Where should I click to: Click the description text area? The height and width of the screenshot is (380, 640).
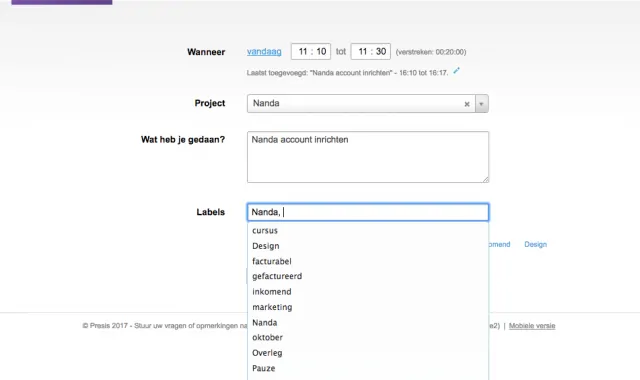(x=368, y=157)
